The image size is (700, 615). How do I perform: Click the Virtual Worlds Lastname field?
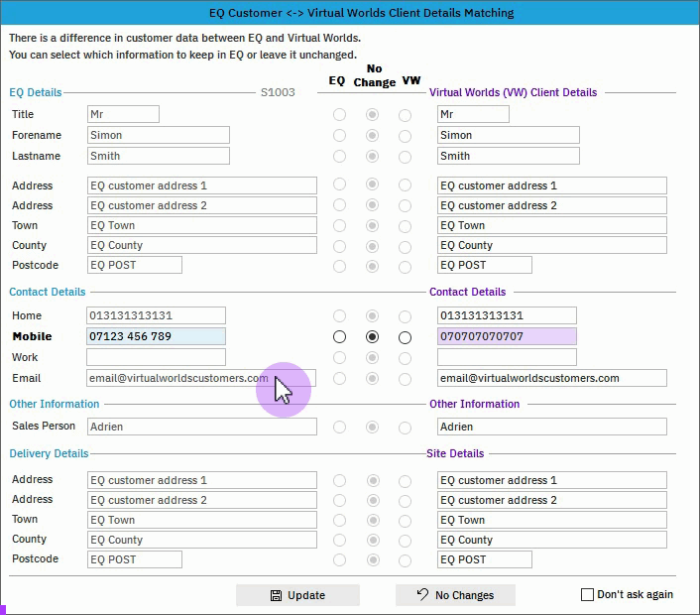[x=508, y=156]
